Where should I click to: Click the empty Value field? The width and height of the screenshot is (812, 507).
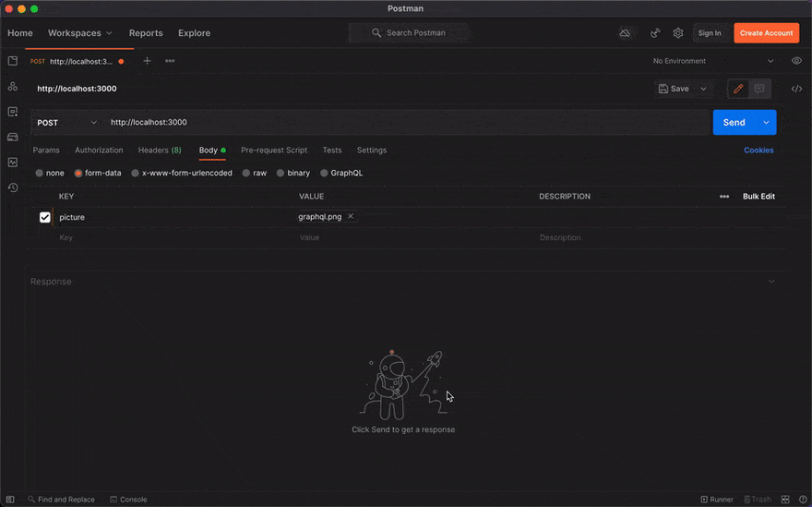pos(414,238)
